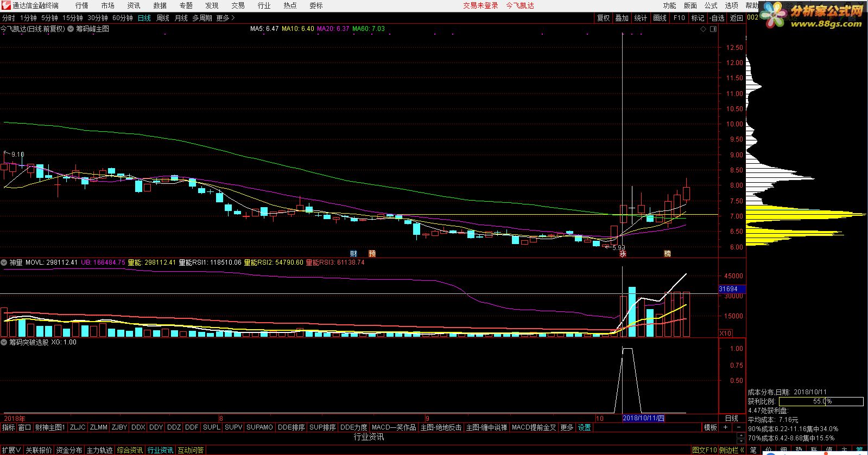Select the DDX indicator tab
Screen dimensions: 868x455
(x=138, y=427)
